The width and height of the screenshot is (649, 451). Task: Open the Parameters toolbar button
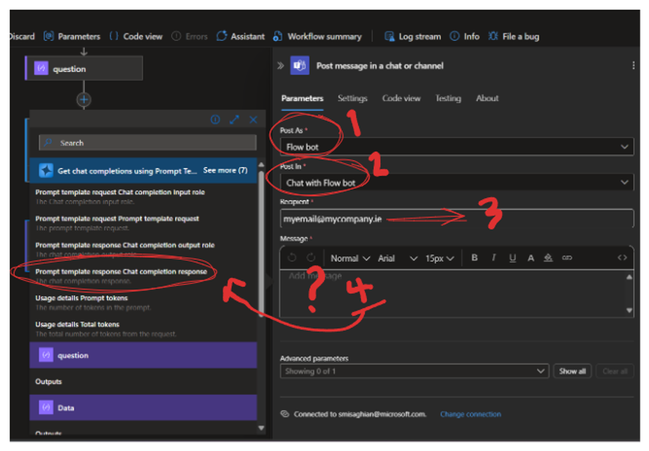(x=72, y=36)
